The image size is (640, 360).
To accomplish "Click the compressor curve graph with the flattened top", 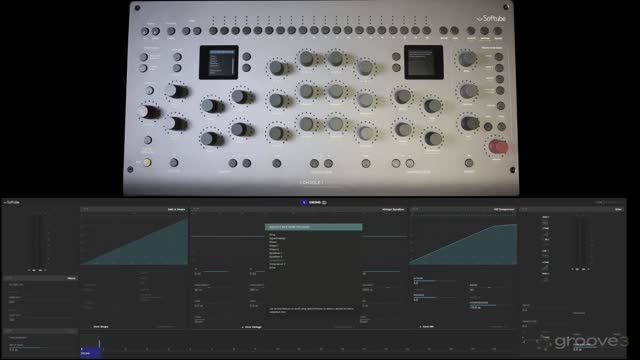I will coord(463,244).
